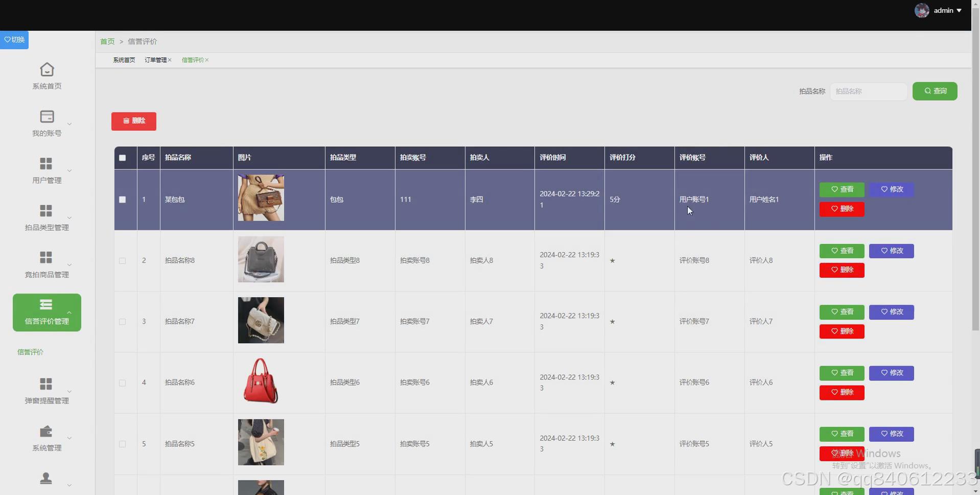
Task: Expand the bottom sidebar menu chevron
Action: click(69, 485)
